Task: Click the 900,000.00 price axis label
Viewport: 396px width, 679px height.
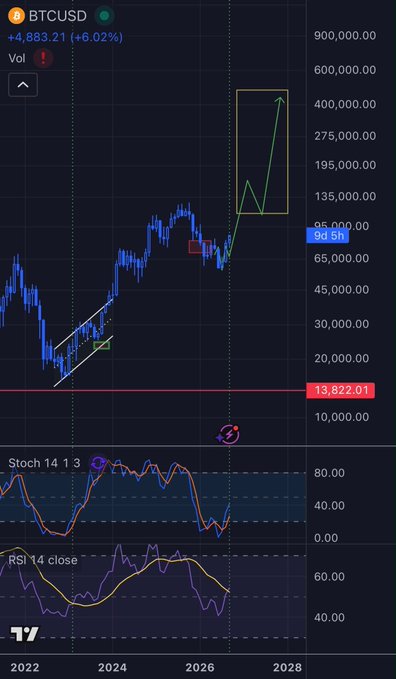Action: pyautogui.click(x=345, y=36)
